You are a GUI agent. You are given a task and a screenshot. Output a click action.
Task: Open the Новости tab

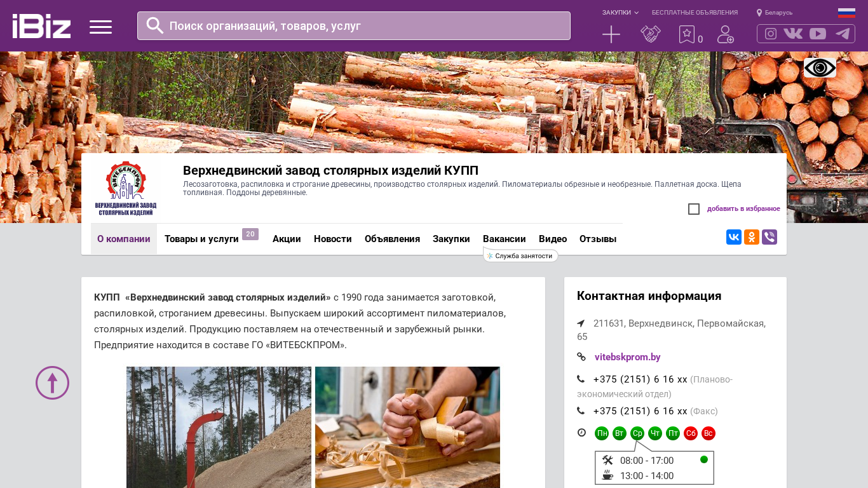(x=333, y=239)
